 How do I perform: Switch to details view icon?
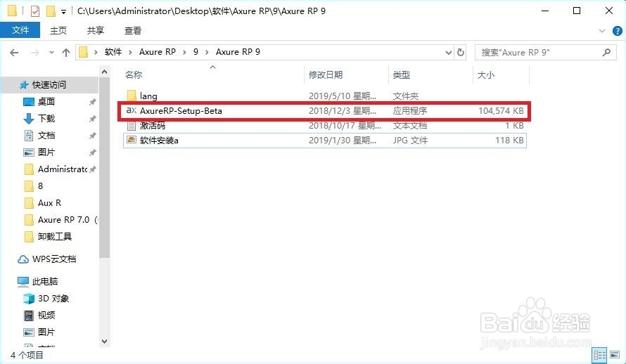pos(599,354)
